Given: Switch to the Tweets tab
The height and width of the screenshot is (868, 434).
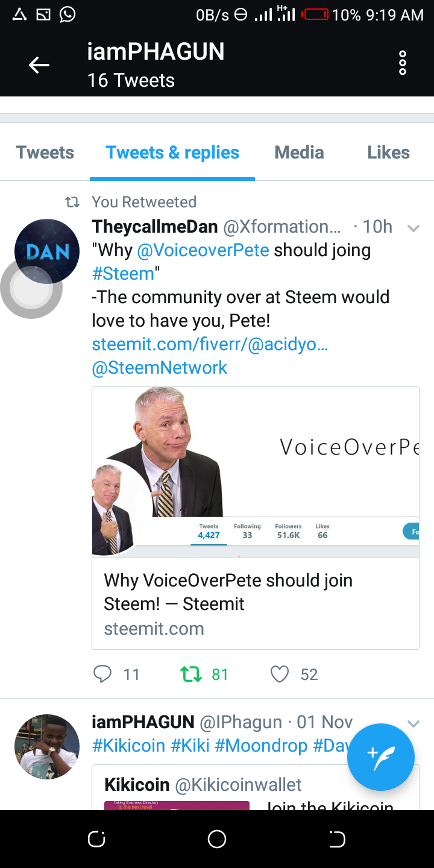Looking at the screenshot, I should [x=45, y=153].
